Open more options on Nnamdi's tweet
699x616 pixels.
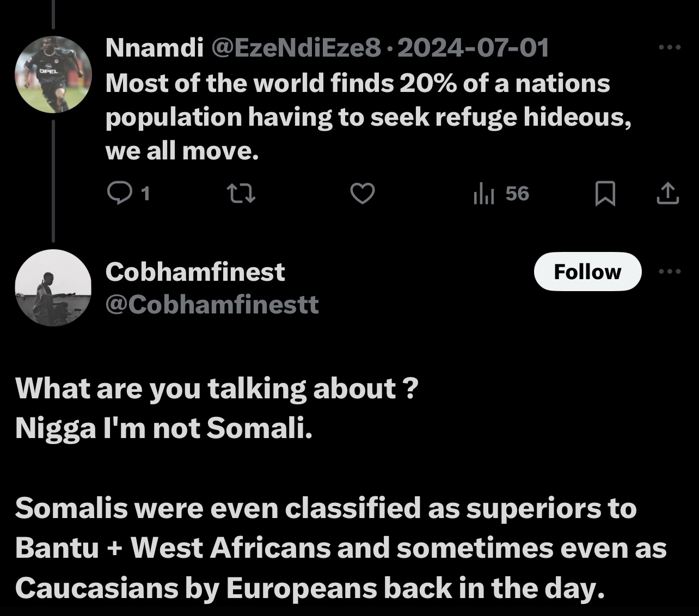click(x=669, y=48)
